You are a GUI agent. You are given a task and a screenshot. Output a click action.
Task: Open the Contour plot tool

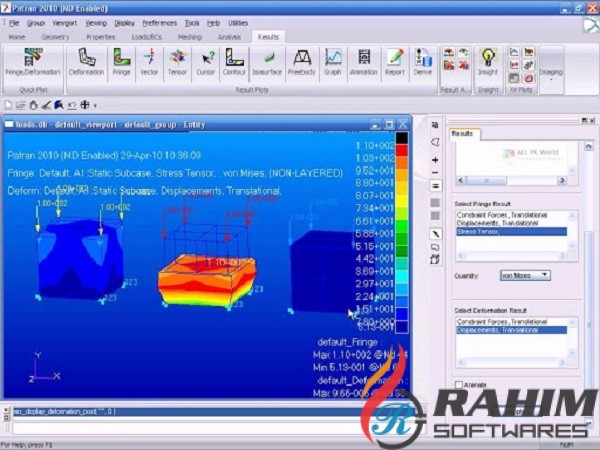234,62
